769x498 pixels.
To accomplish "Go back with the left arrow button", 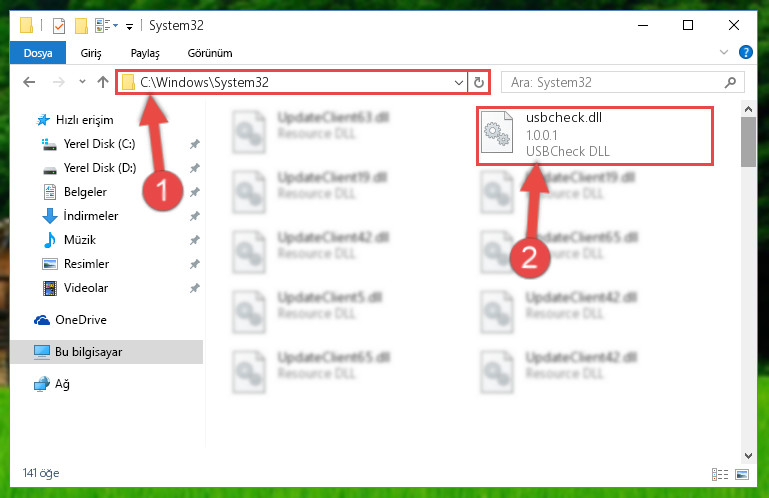I will [x=29, y=82].
